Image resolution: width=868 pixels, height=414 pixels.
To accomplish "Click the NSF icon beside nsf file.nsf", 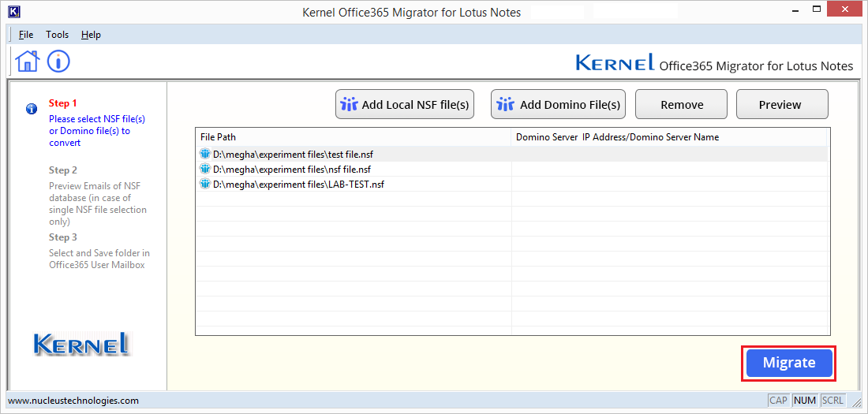I will click(x=205, y=169).
